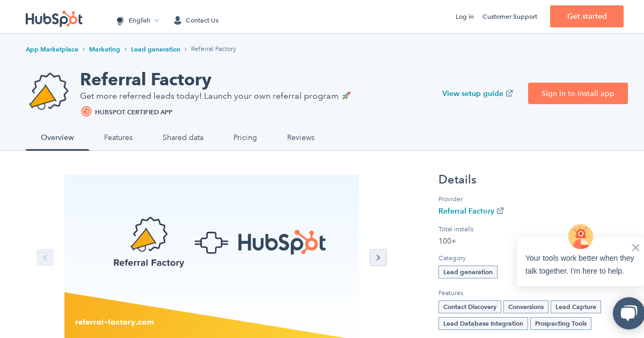Viewport: 644px width, 338px height.
Task: Open the English language dropdown
Action: (140, 20)
